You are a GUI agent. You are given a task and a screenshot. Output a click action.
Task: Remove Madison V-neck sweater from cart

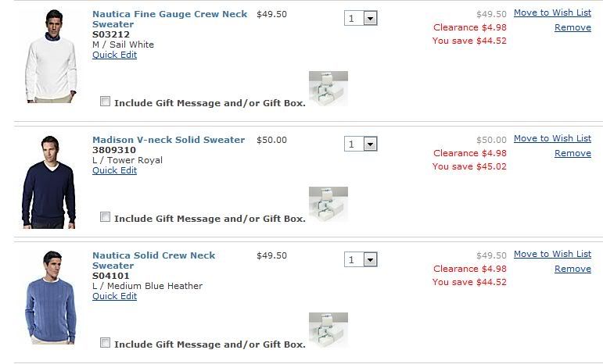[572, 153]
